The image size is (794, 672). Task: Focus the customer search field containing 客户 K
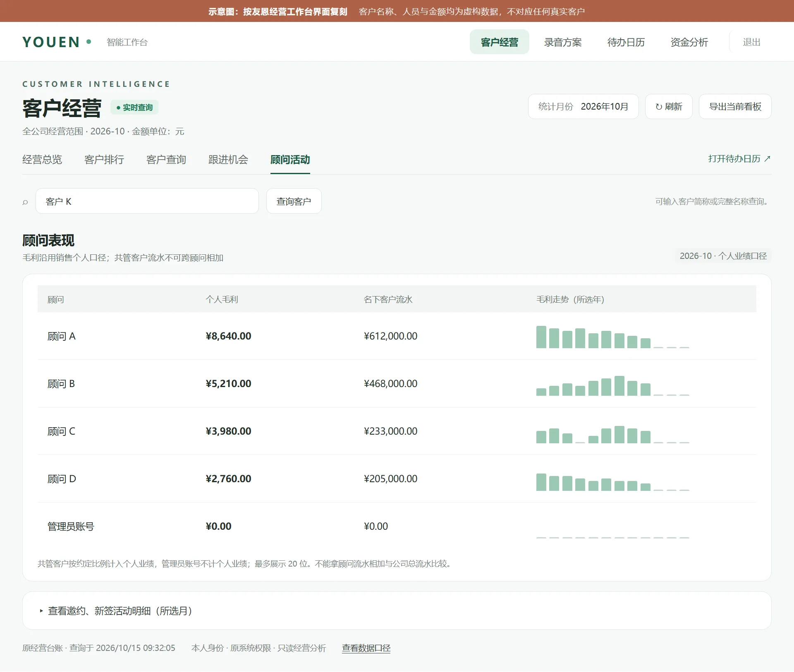click(147, 201)
